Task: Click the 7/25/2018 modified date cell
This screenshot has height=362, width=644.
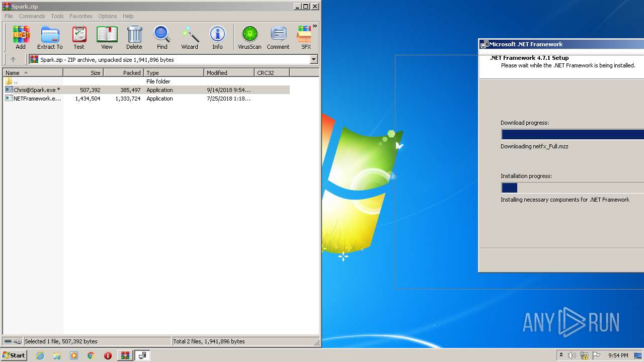Action: tap(228, 99)
